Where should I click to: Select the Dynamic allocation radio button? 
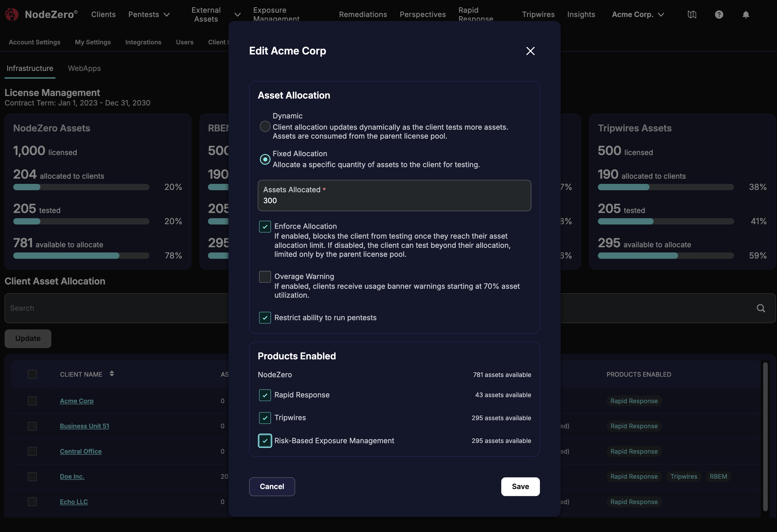(x=265, y=126)
